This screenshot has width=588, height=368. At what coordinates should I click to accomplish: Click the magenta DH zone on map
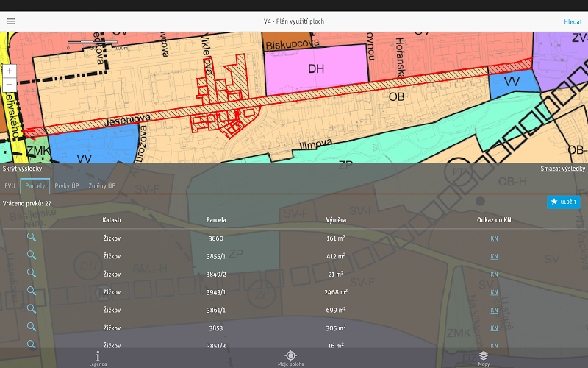pos(316,68)
